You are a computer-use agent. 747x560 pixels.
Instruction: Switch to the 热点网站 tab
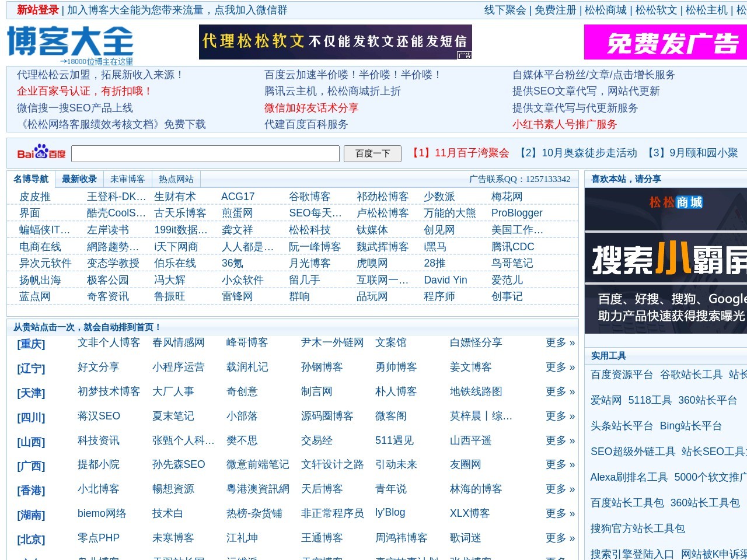(x=175, y=179)
